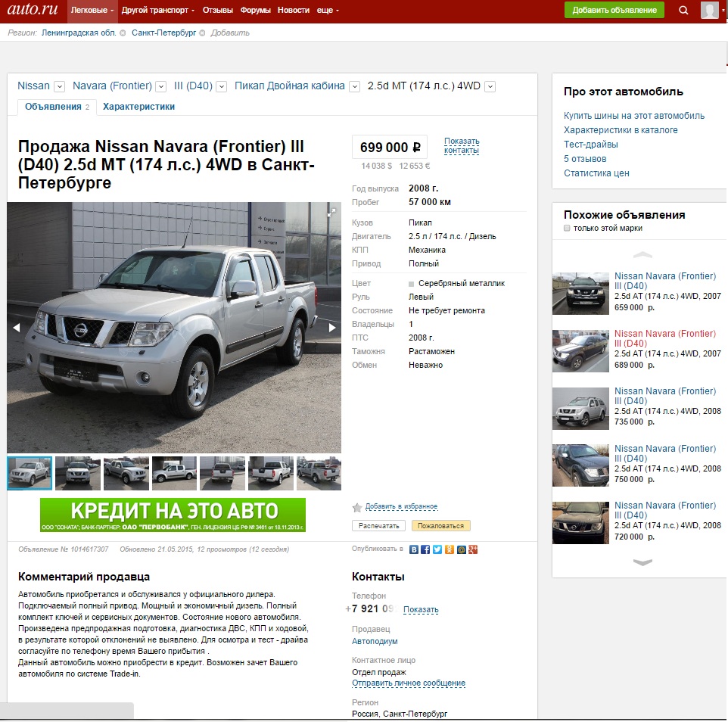Viewport: 728px width, 722px height.
Task: Select the second photo thumbnail, front view
Action: point(77,473)
